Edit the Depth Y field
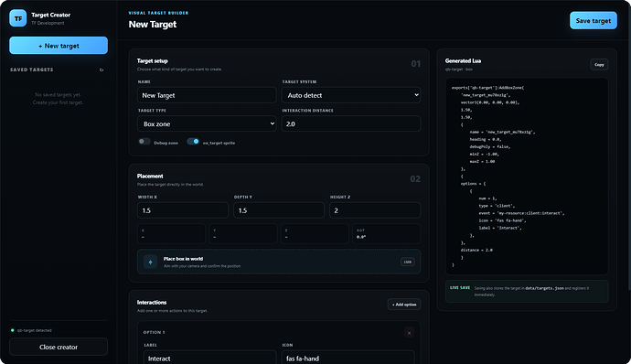The width and height of the screenshot is (631, 364). (x=279, y=210)
